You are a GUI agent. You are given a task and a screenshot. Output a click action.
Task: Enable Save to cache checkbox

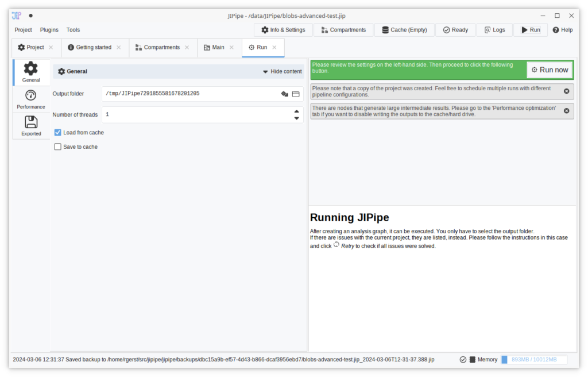58,147
